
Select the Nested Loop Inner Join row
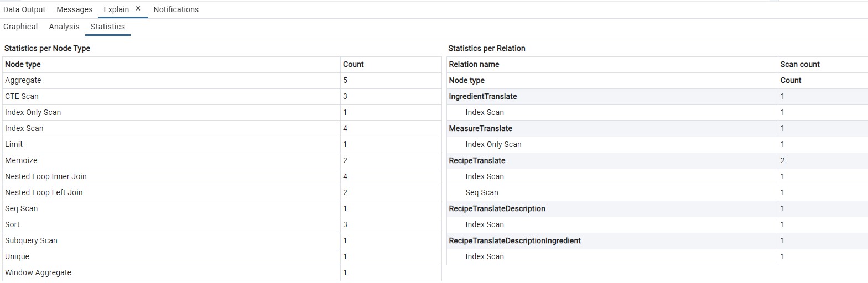[46, 176]
